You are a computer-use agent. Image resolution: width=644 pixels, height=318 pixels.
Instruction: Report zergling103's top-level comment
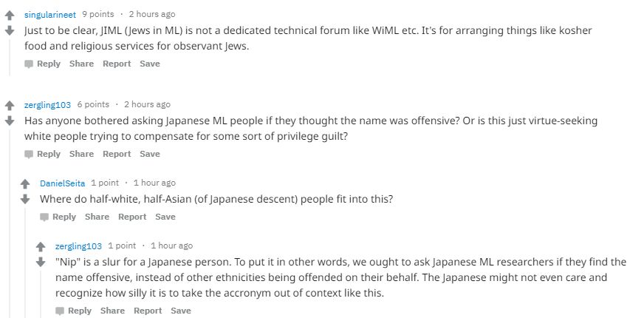pyautogui.click(x=117, y=154)
